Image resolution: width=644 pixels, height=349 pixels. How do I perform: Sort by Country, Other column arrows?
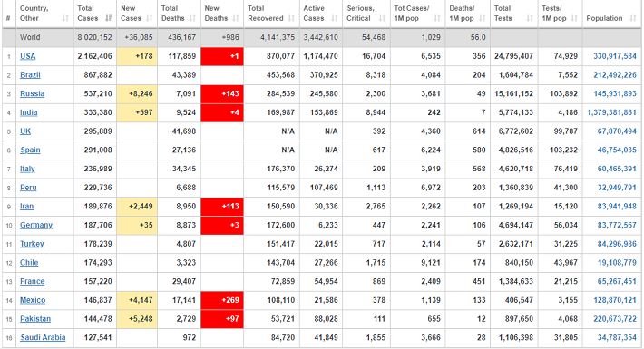point(65,18)
